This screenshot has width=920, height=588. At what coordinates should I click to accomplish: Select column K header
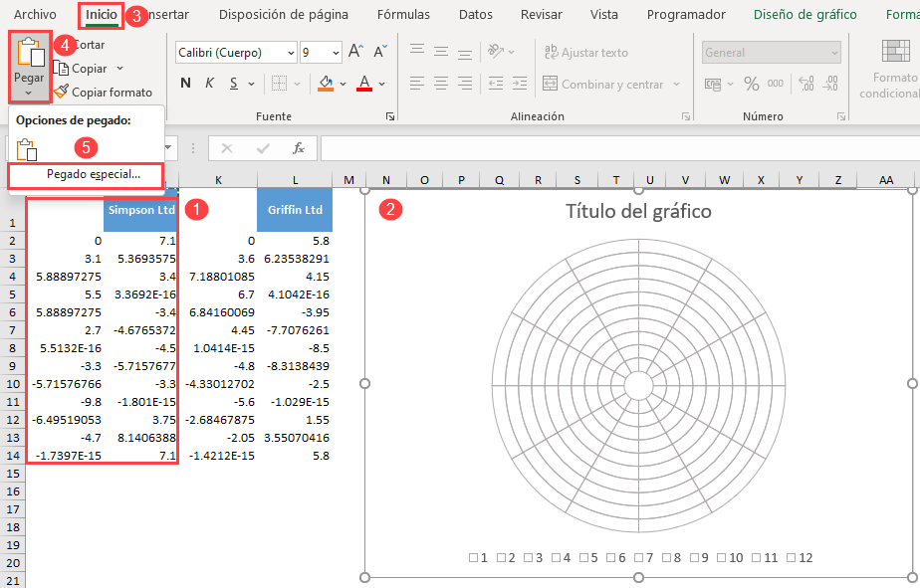click(218, 180)
